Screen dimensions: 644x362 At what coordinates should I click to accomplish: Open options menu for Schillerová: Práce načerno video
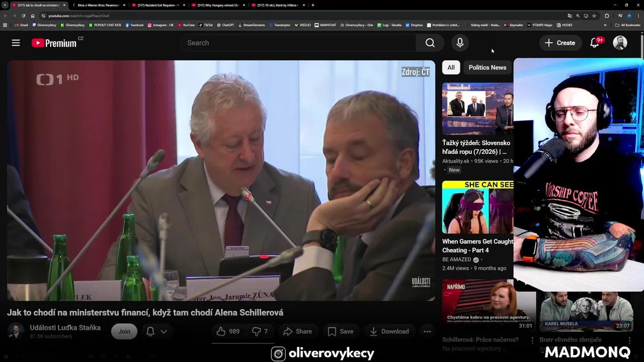coord(532,340)
